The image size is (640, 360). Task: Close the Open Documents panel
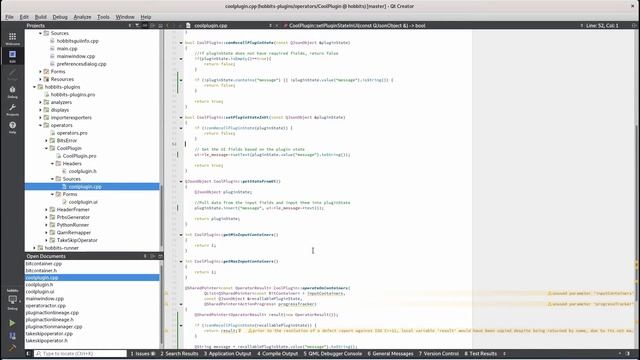(x=160, y=256)
